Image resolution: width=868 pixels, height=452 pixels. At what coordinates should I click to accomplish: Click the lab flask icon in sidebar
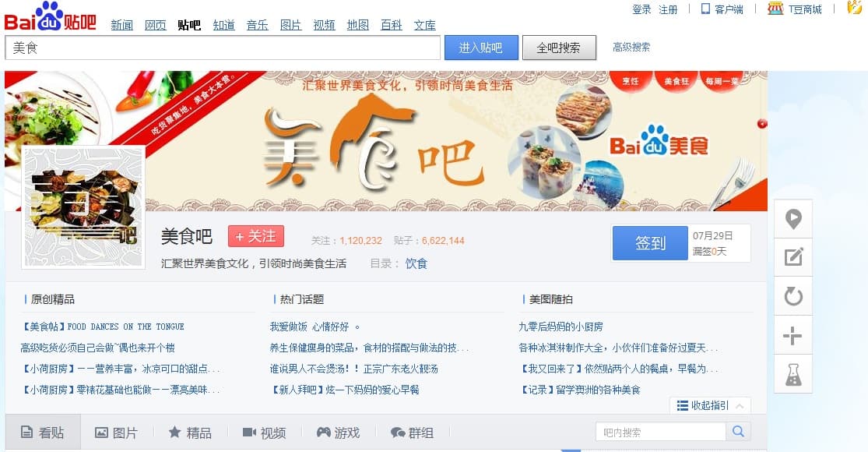tap(793, 375)
